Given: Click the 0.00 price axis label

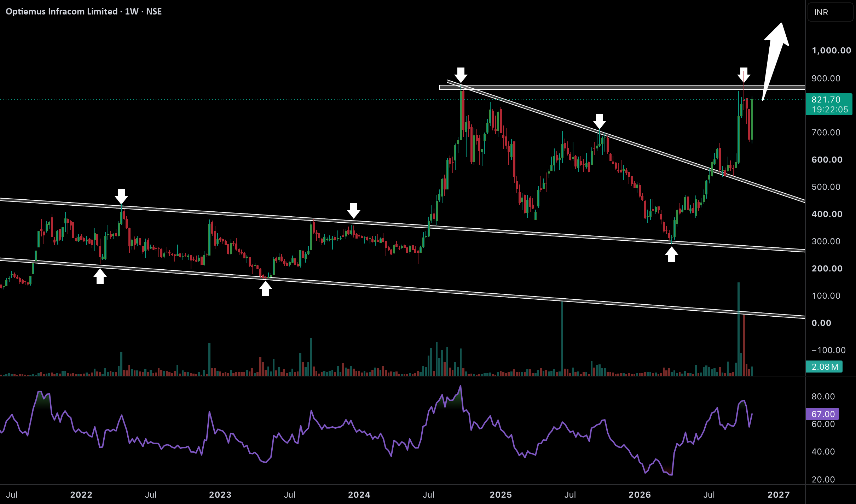Looking at the screenshot, I should pyautogui.click(x=821, y=323).
